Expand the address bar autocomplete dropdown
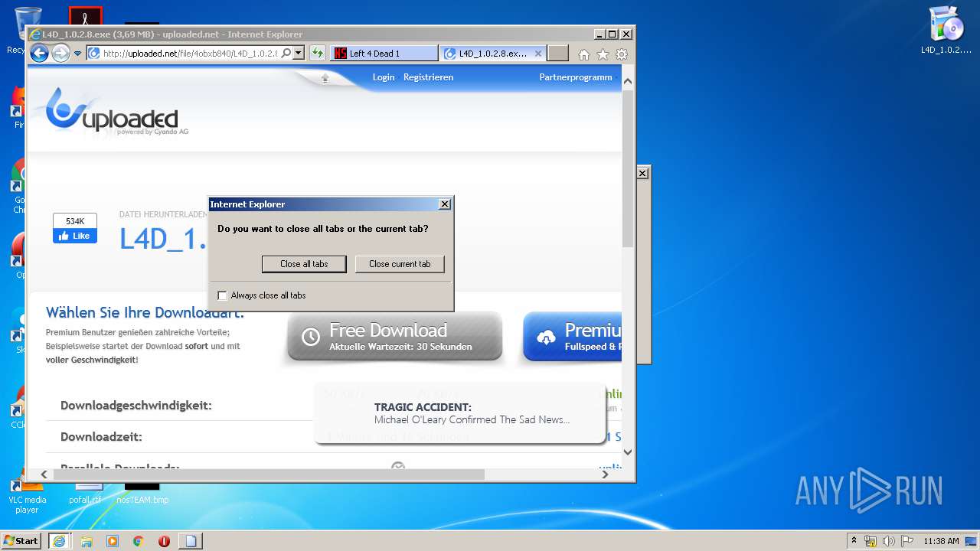 299,53
